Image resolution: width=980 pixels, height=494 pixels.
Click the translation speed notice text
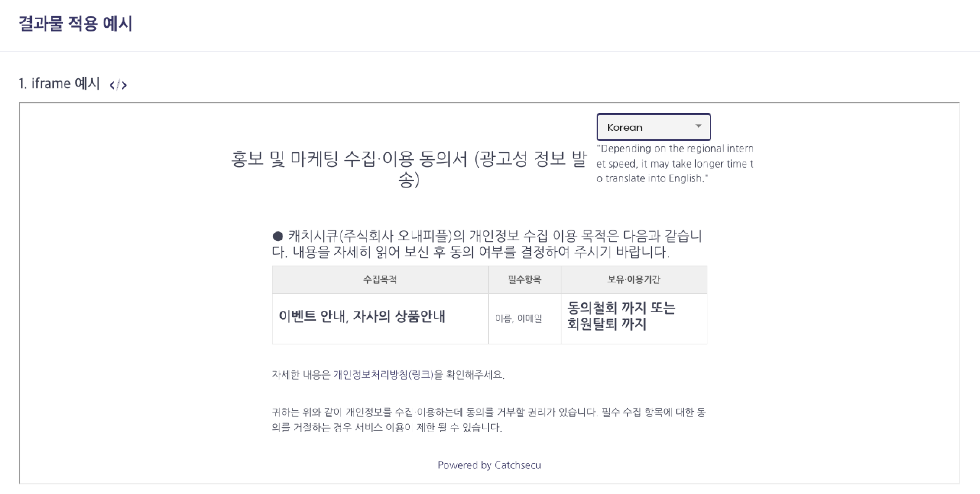pos(675,163)
